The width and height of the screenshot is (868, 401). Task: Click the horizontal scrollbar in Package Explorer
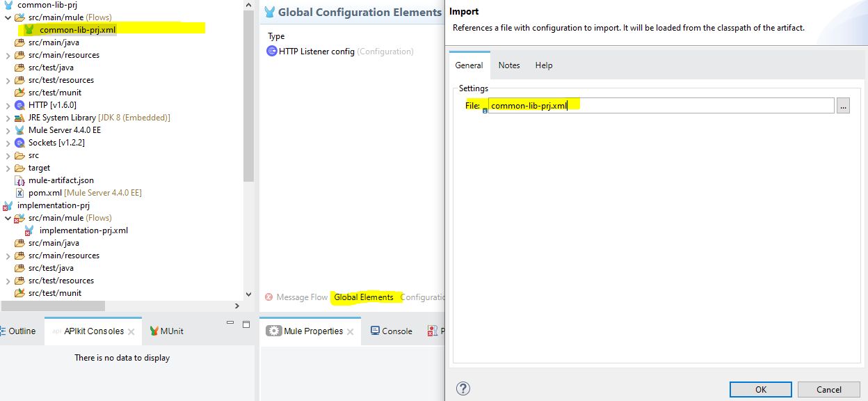coord(53,306)
